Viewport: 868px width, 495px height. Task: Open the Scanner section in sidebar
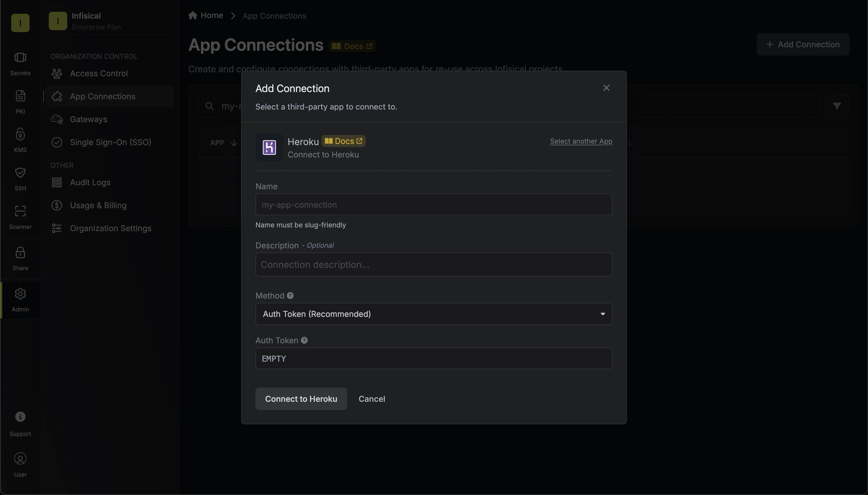click(x=20, y=218)
